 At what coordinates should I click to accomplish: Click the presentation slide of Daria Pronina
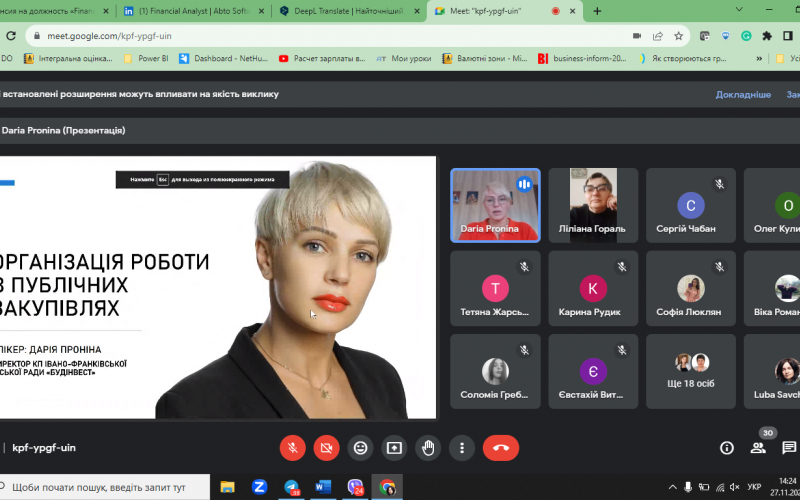coord(218,287)
